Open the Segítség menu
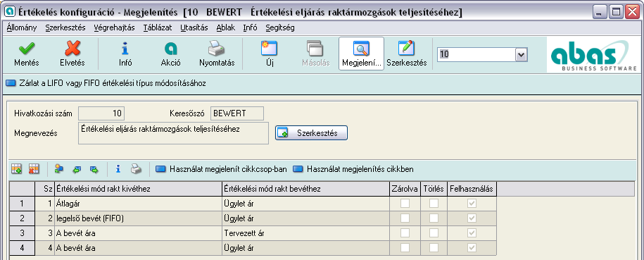This screenshot has width=644, height=260. [279, 28]
